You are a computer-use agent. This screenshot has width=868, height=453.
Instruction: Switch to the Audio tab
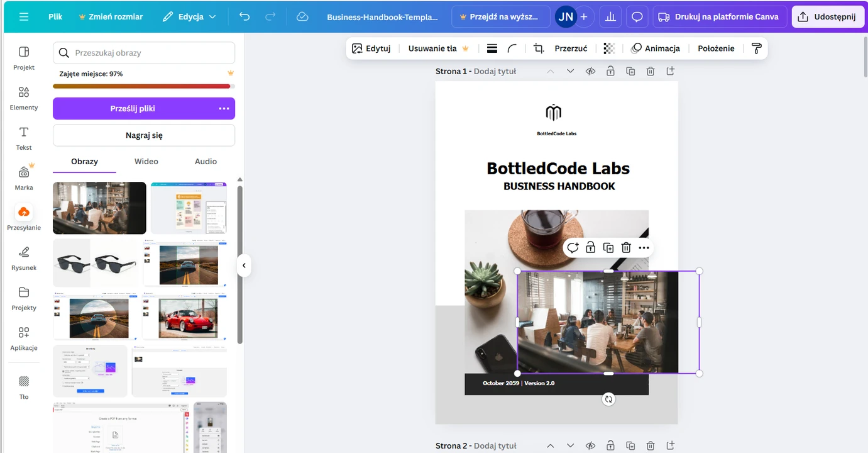click(206, 162)
